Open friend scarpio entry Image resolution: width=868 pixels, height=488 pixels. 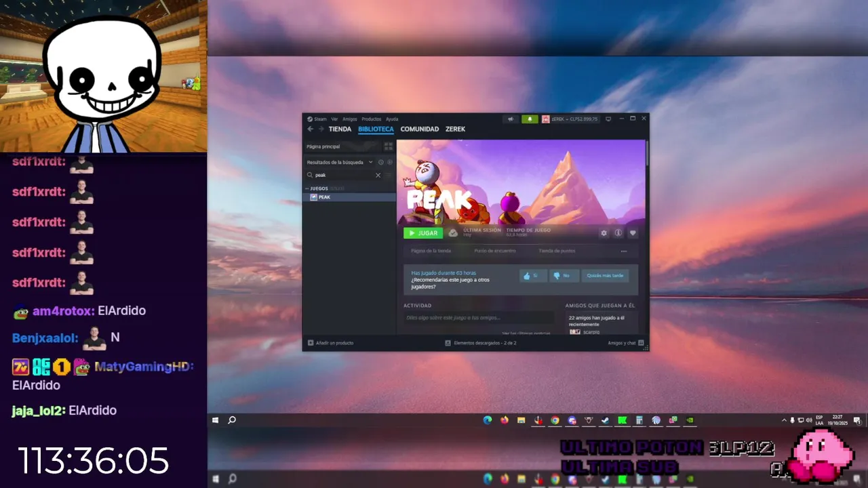coord(585,332)
